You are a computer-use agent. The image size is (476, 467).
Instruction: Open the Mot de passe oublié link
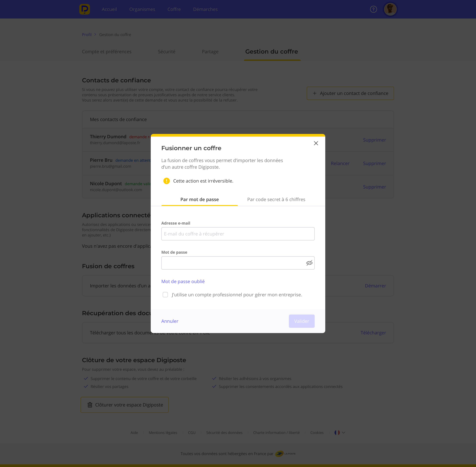click(x=183, y=282)
